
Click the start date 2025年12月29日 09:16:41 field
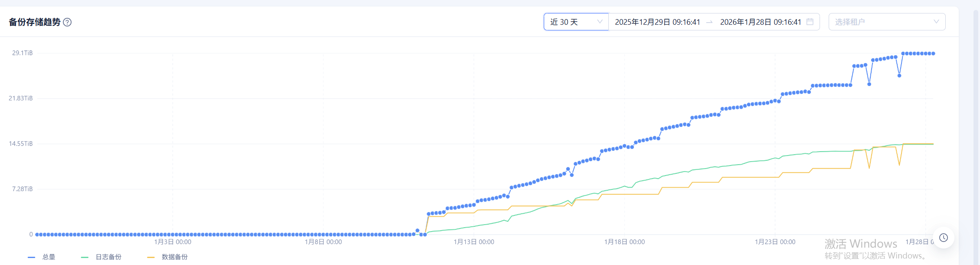[x=657, y=22]
